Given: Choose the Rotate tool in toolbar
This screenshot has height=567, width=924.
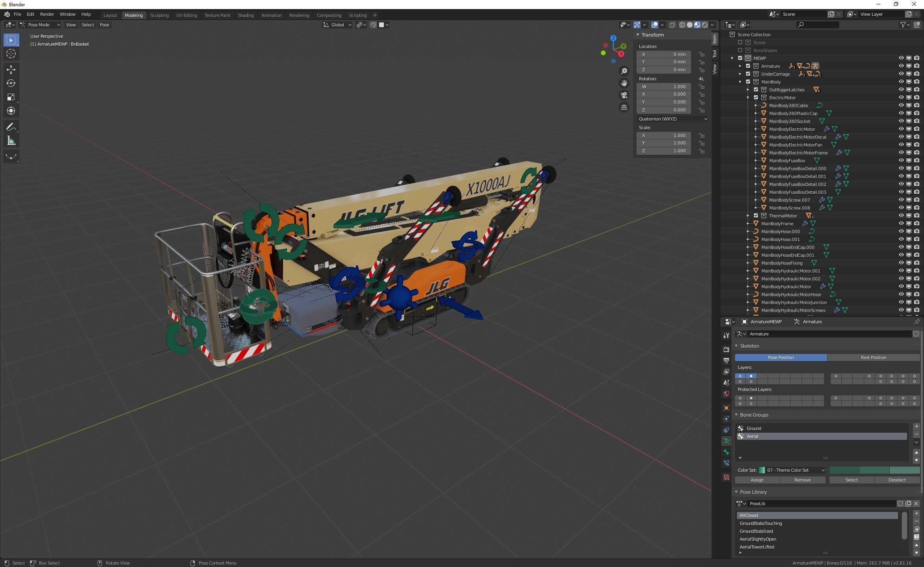Looking at the screenshot, I should (11, 83).
